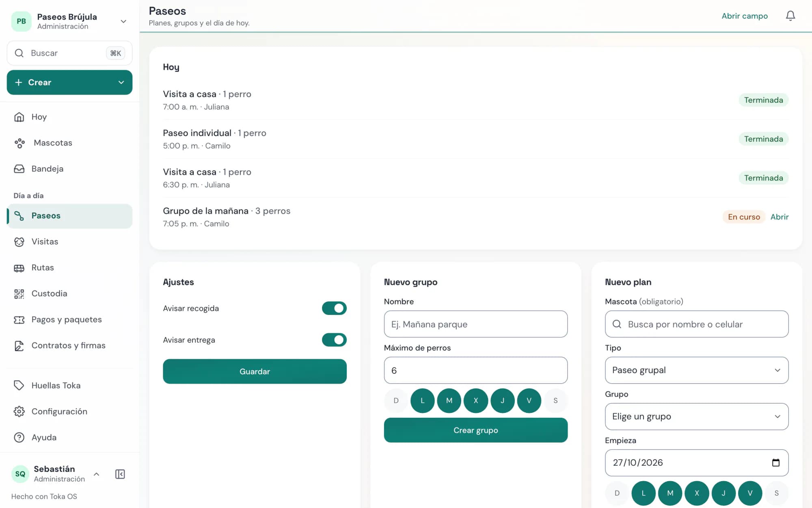
Task: Go to Paseos in the sidebar
Action: (x=69, y=216)
